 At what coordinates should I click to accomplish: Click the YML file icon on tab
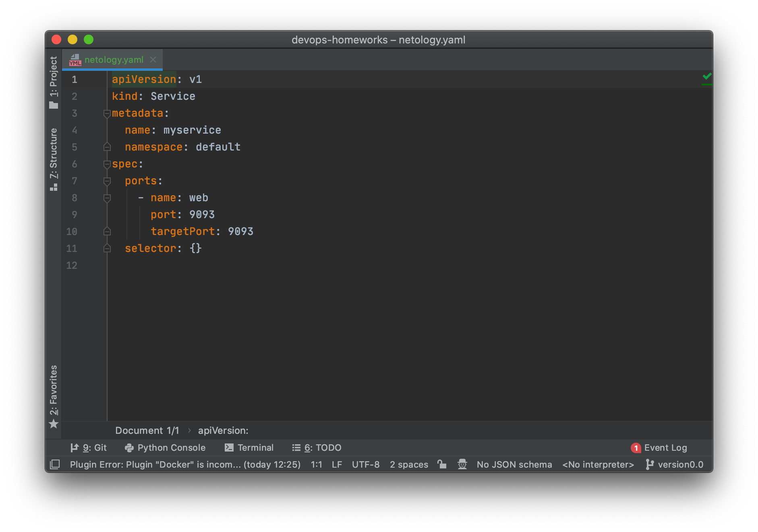75,60
